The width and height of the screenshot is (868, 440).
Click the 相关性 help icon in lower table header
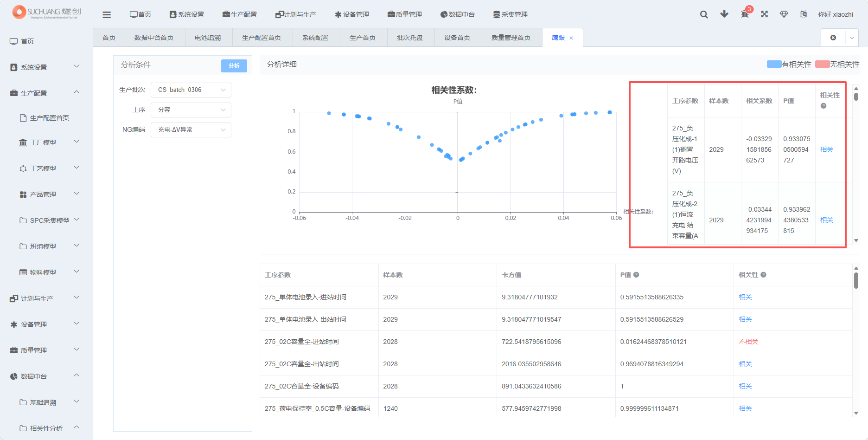tap(763, 275)
